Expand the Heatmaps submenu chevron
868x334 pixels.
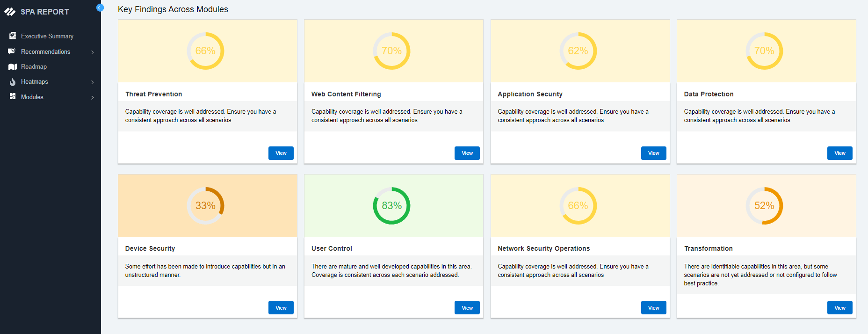click(93, 82)
